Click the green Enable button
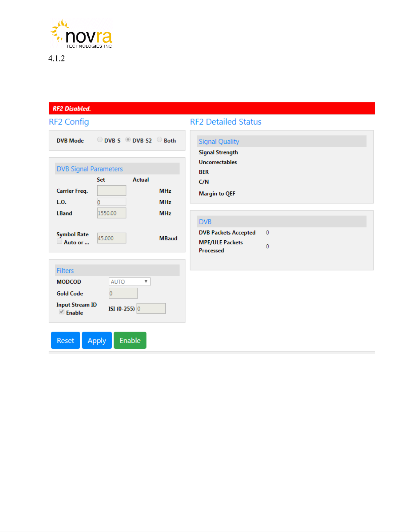This screenshot has height=532, width=411. 130,340
